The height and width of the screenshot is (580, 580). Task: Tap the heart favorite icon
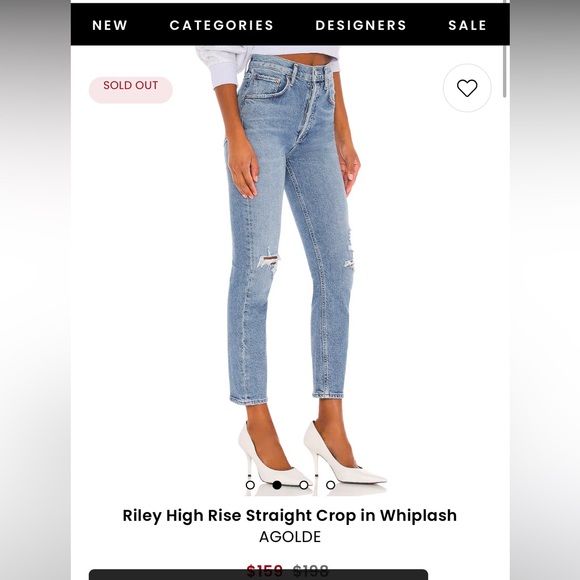click(x=467, y=88)
